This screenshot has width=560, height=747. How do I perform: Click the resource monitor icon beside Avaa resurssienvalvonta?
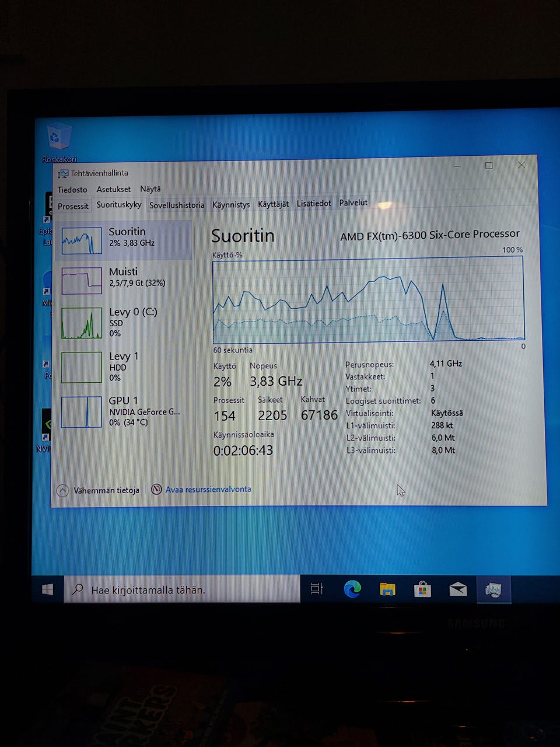point(156,490)
